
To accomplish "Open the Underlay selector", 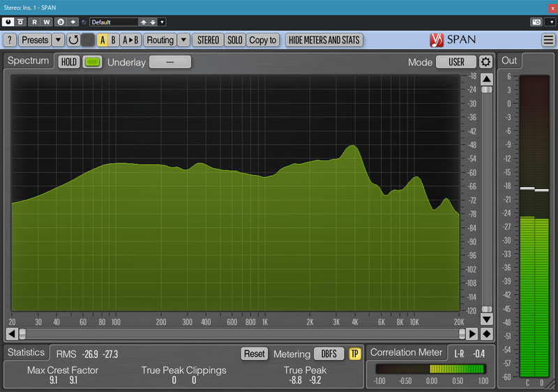I will (170, 62).
